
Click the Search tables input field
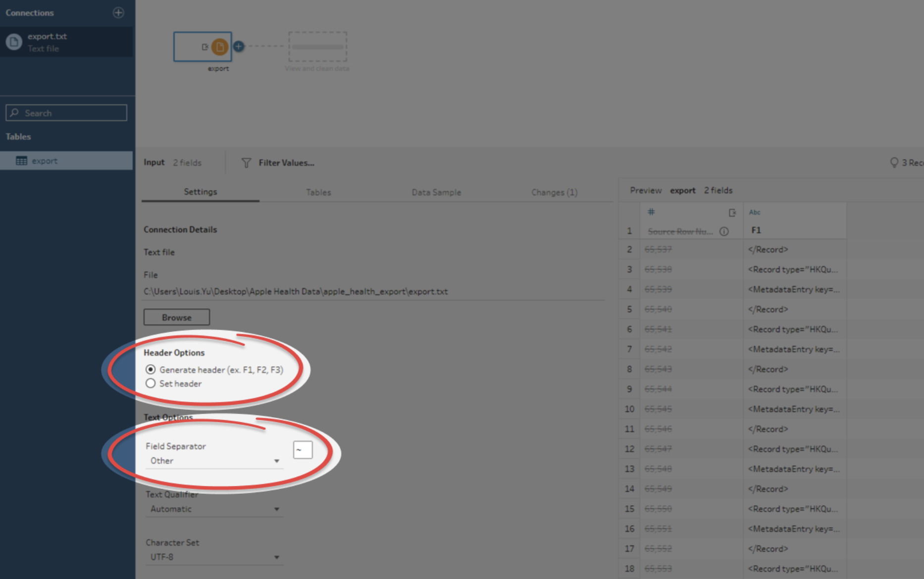[x=66, y=113]
